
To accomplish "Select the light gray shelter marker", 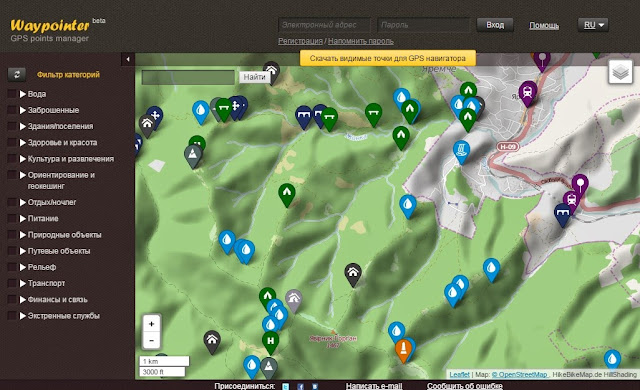I will 293,301.
